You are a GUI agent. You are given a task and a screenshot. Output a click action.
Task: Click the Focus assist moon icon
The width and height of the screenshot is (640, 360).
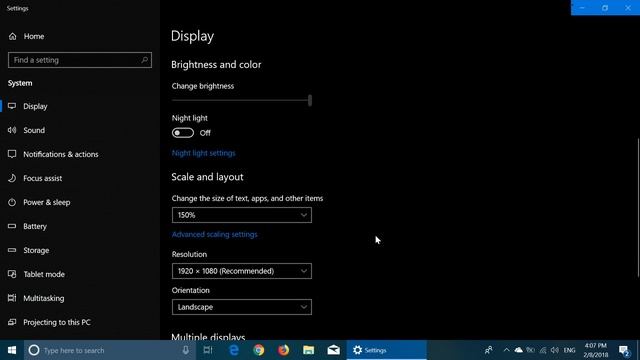click(12, 178)
